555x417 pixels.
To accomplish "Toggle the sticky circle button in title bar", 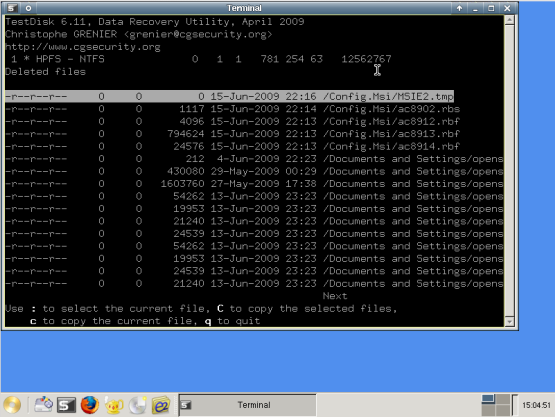I will point(28,8).
